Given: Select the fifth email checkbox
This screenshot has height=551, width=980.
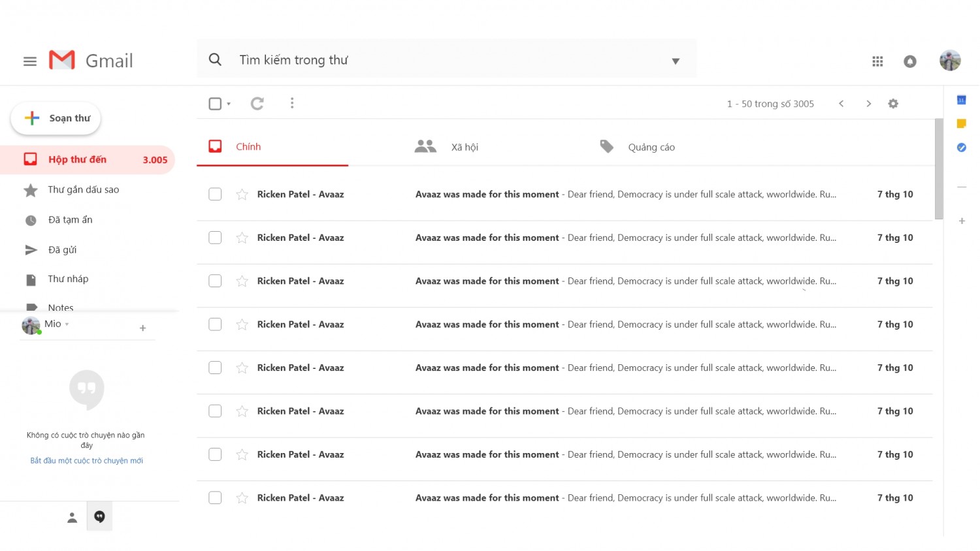Looking at the screenshot, I should point(215,368).
